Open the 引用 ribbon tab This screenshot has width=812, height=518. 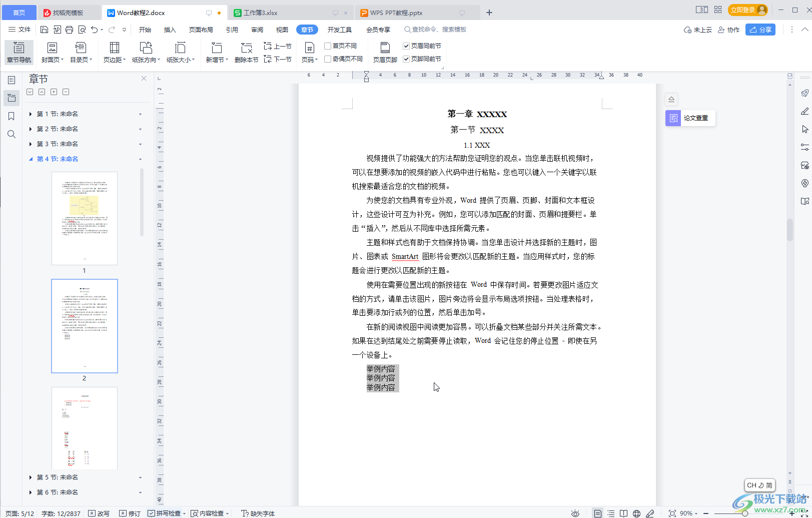click(232, 30)
